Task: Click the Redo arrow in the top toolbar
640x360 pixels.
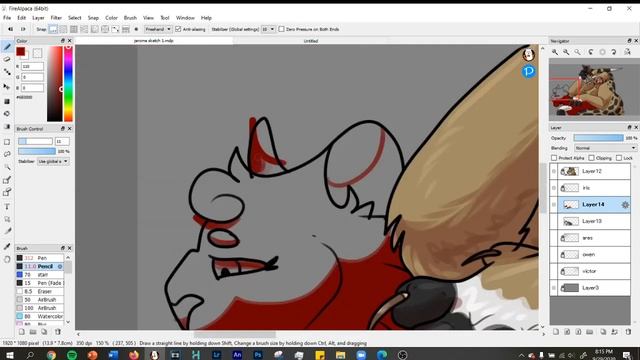Action: click(x=23, y=29)
